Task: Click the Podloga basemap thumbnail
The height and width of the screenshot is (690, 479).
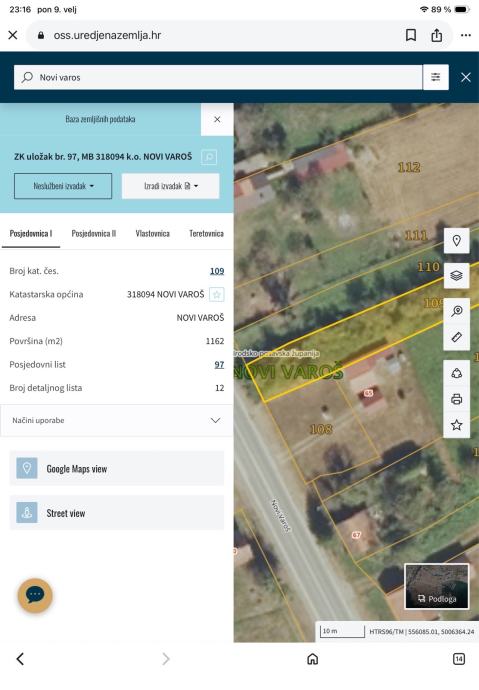Action: [x=436, y=587]
